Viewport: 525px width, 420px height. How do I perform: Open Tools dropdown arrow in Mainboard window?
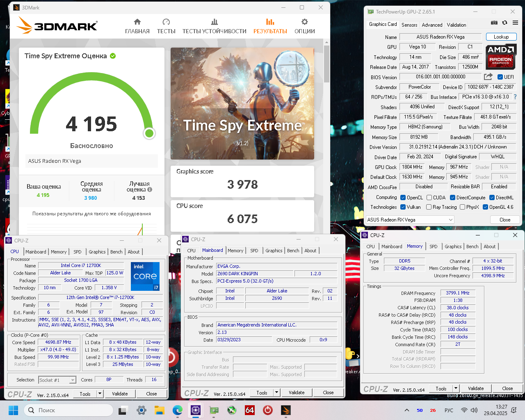click(276, 393)
